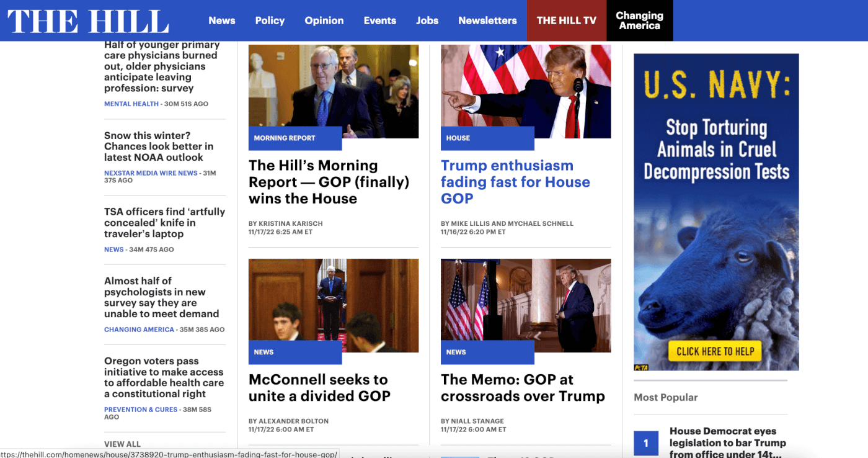Select the Most Popular section heading
Viewport: 868px width, 458px height.
[x=666, y=397]
